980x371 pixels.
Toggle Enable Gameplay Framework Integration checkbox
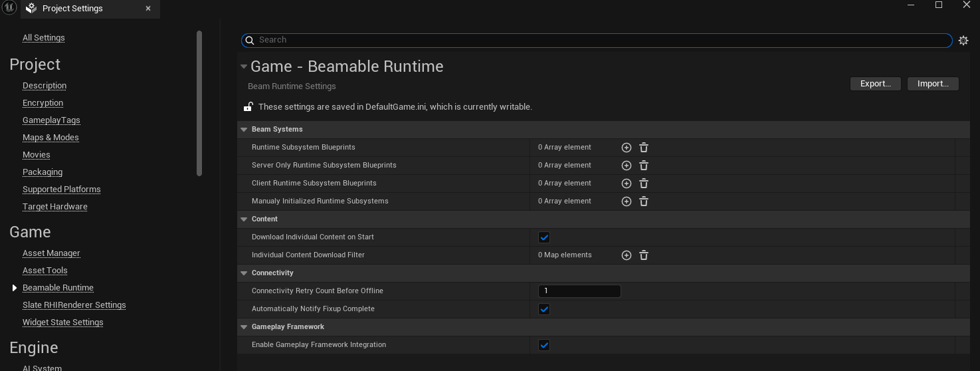pyautogui.click(x=544, y=345)
